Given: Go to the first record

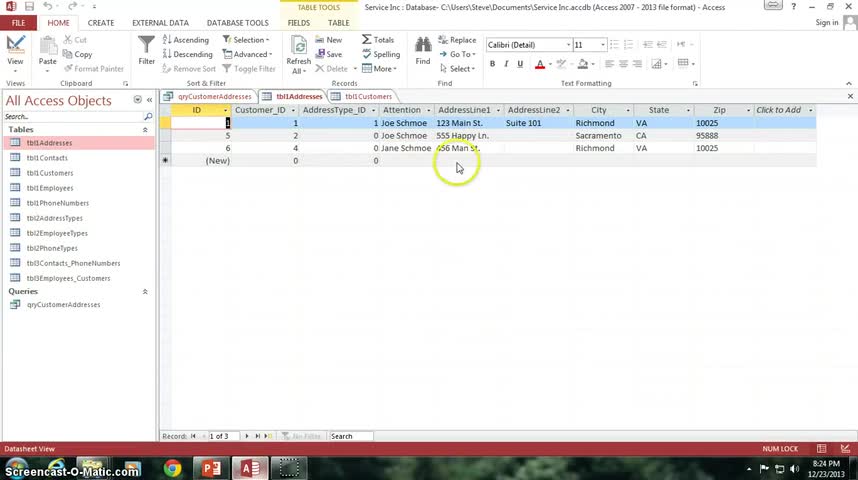Looking at the screenshot, I should pyautogui.click(x=193, y=436).
